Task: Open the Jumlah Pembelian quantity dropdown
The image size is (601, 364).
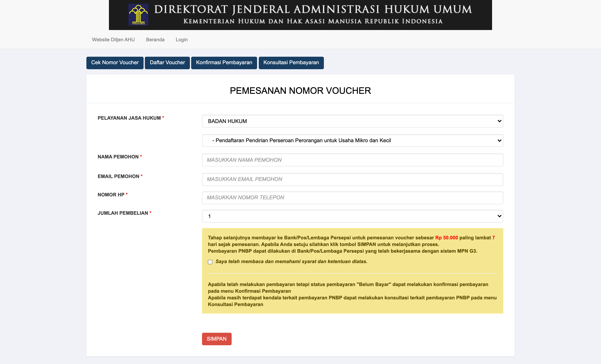Action: click(x=352, y=216)
